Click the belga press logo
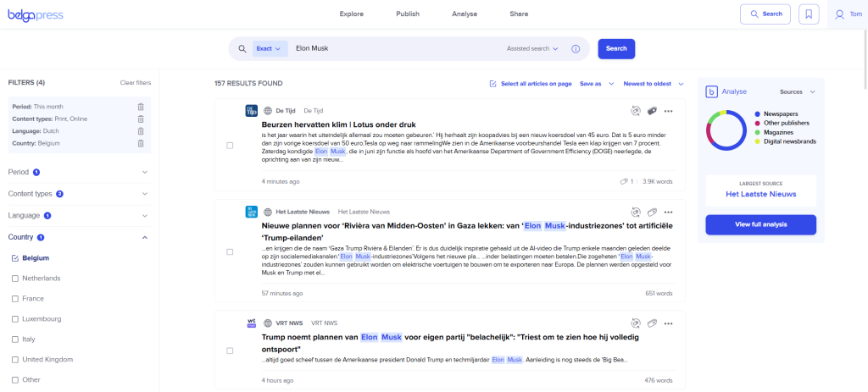This screenshot has width=868, height=392. click(36, 15)
